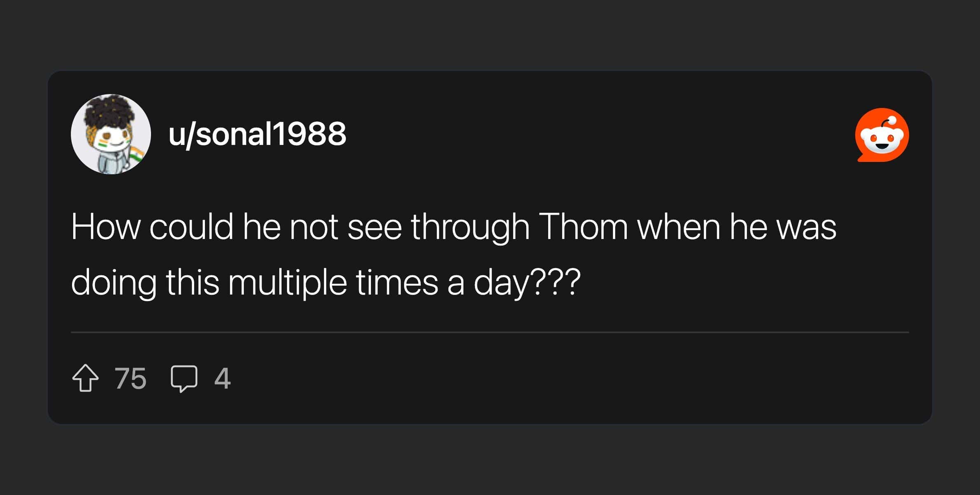The height and width of the screenshot is (495, 980).
Task: Click the word 'day' in the post
Action: (501, 283)
